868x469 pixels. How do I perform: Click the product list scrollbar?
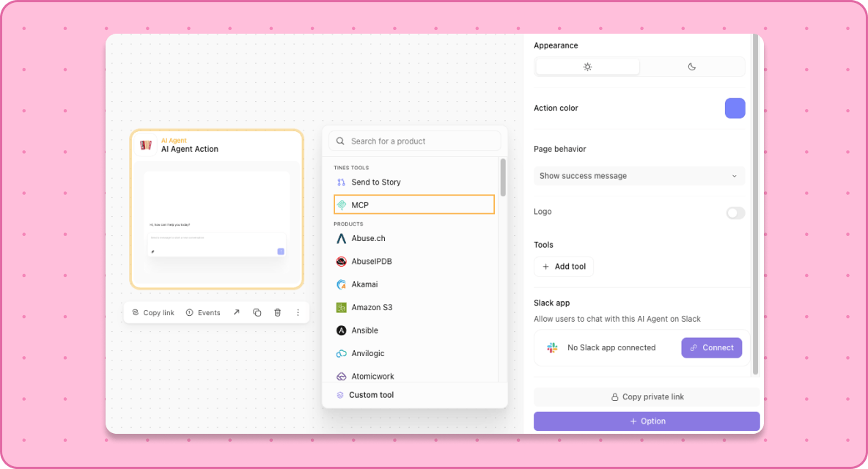(x=503, y=177)
